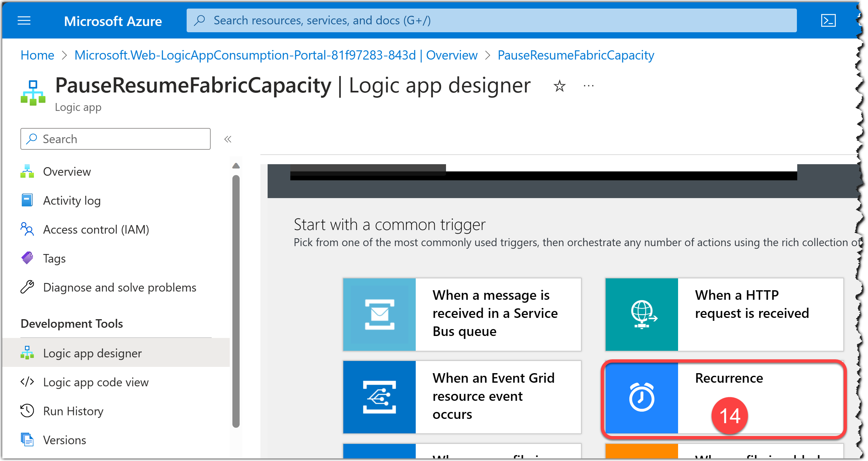Click the Diagnose wrench icon
Screen dimensions: 868x461
tap(27, 287)
